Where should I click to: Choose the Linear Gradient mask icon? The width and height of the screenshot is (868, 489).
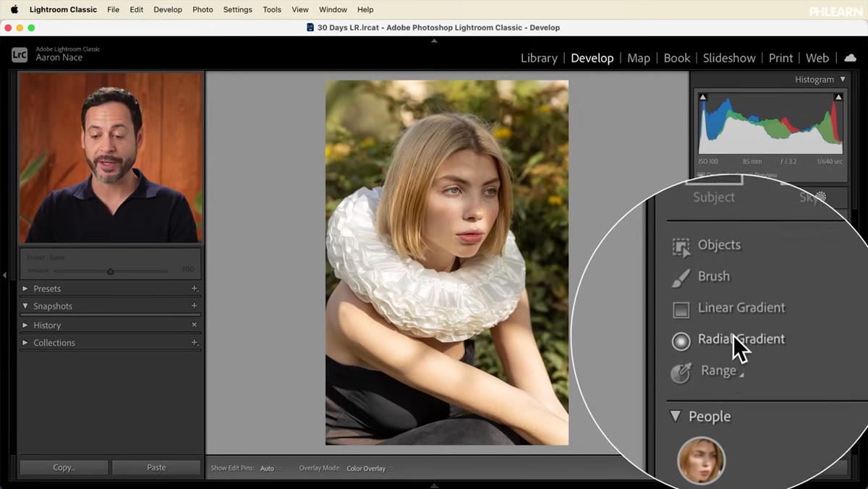point(681,310)
